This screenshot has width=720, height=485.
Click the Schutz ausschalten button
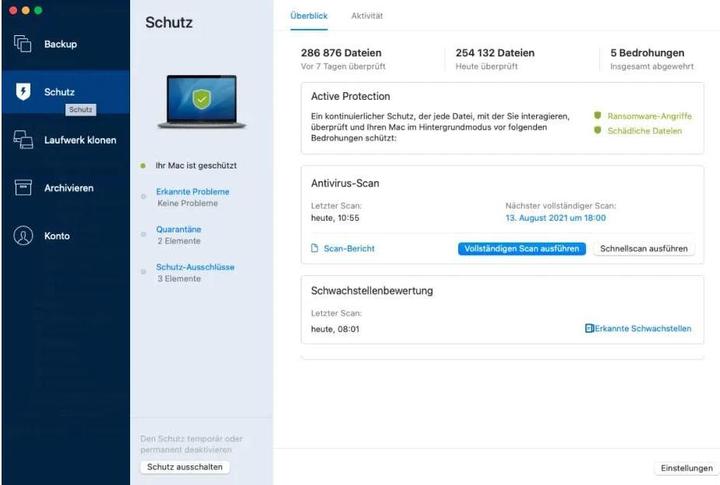185,467
